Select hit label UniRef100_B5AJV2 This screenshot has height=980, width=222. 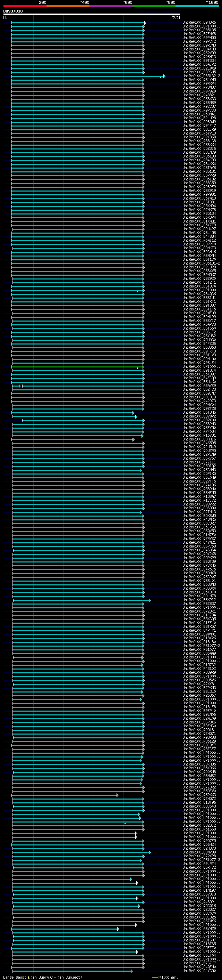click(199, 64)
